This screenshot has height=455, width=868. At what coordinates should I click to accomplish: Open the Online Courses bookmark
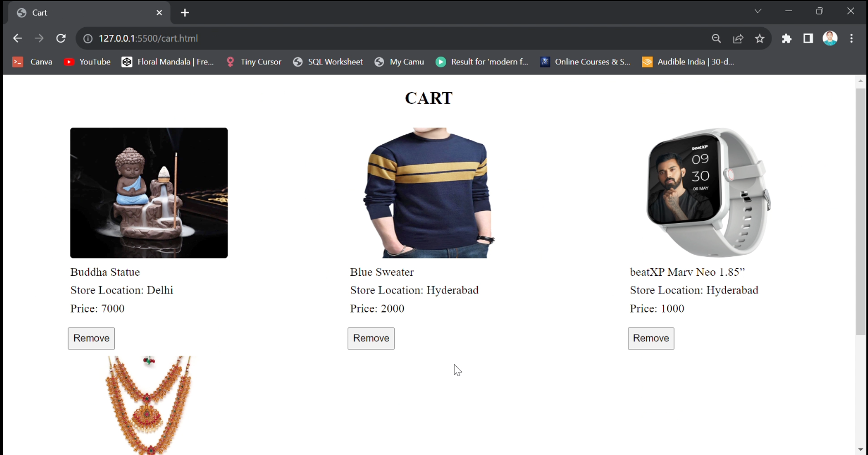pyautogui.click(x=585, y=62)
